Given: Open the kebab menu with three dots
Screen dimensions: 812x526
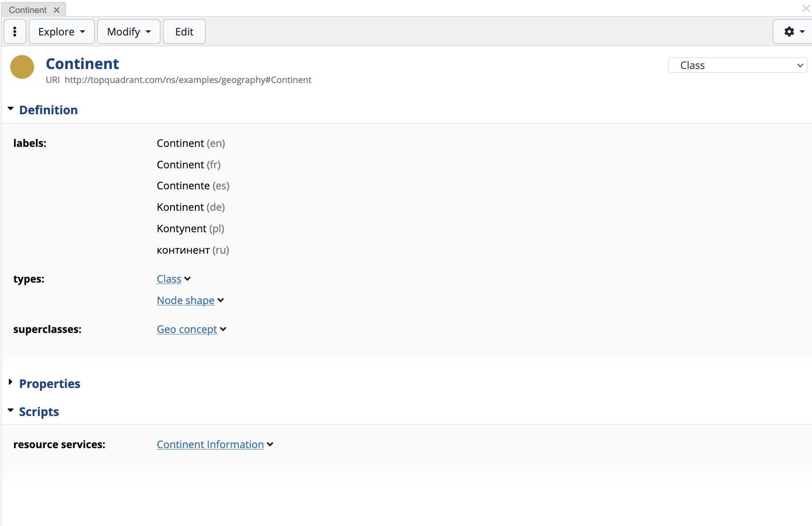Looking at the screenshot, I should click(15, 31).
